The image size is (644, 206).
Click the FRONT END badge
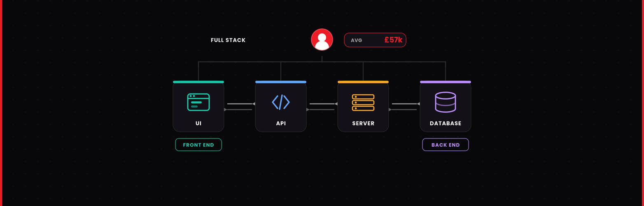198,145
